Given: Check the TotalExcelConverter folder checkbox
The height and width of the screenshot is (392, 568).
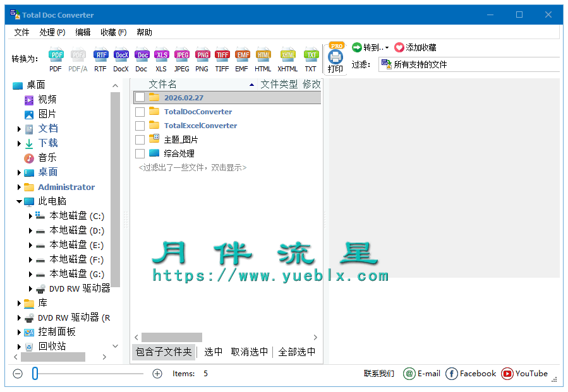Looking at the screenshot, I should 140,126.
